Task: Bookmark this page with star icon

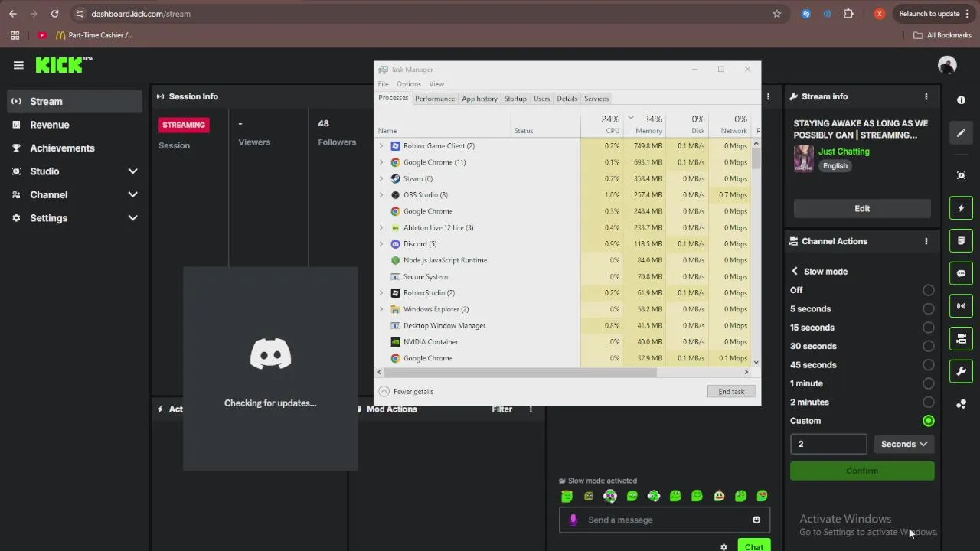Action: (777, 14)
